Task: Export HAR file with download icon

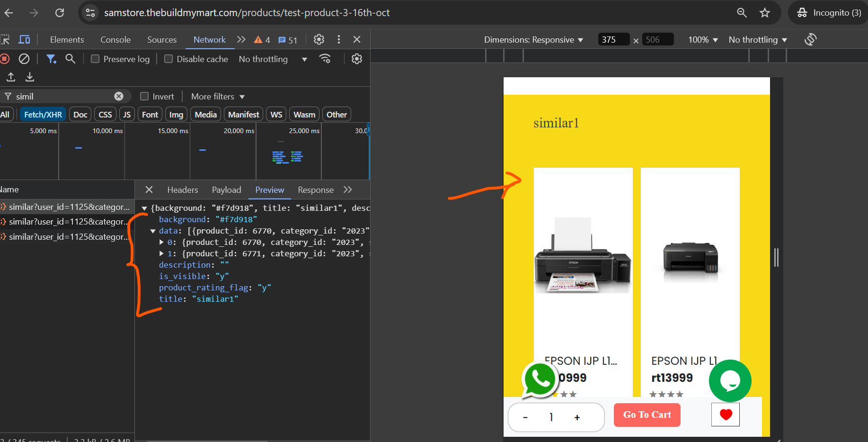Action: pos(30,77)
